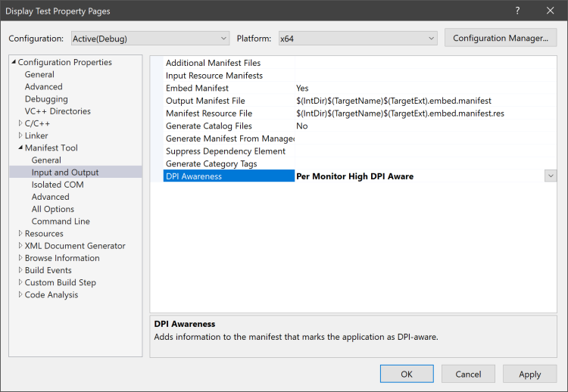The height and width of the screenshot is (392, 568).
Task: Expand the C/C++ tree node
Action: tap(20, 123)
